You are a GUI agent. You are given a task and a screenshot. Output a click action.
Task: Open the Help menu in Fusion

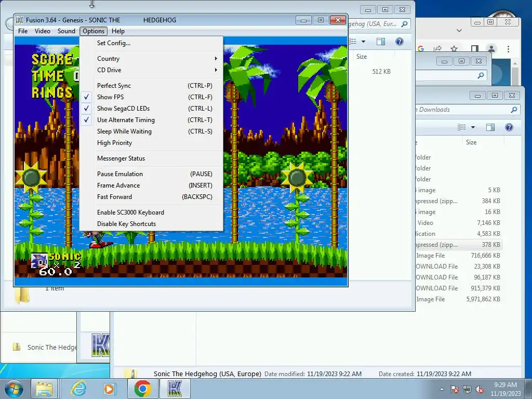(118, 31)
